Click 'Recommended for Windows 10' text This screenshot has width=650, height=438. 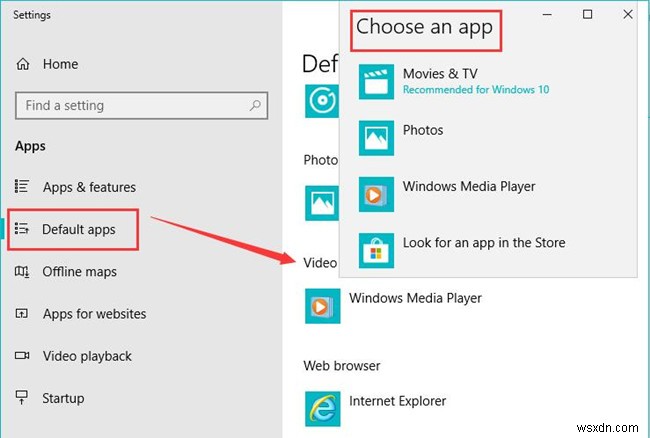(x=476, y=90)
